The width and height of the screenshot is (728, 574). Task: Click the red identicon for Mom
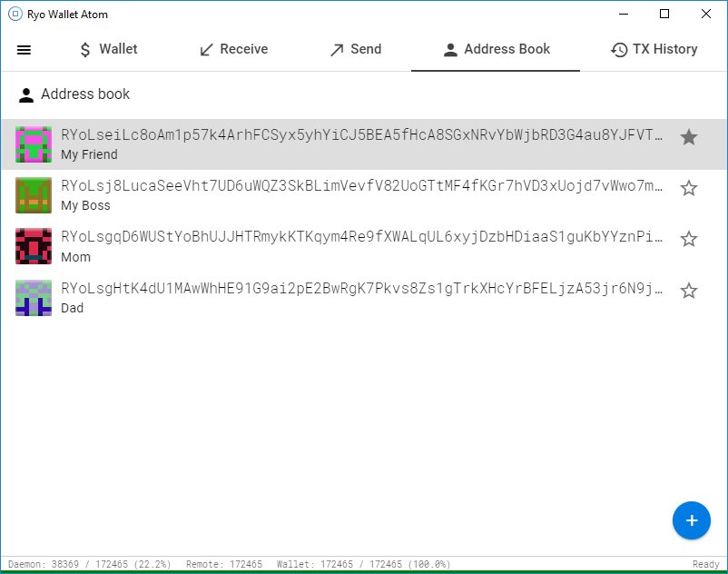(x=34, y=246)
